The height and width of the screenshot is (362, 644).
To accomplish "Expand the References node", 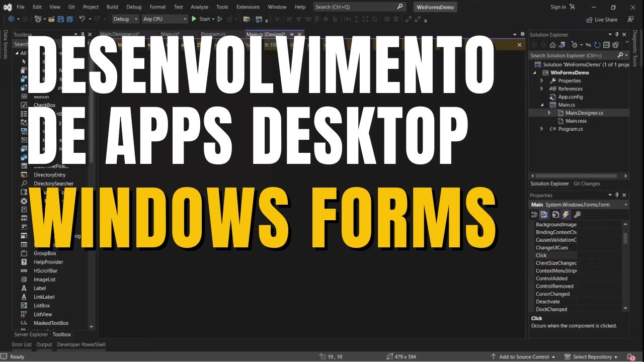I will [x=542, y=88].
